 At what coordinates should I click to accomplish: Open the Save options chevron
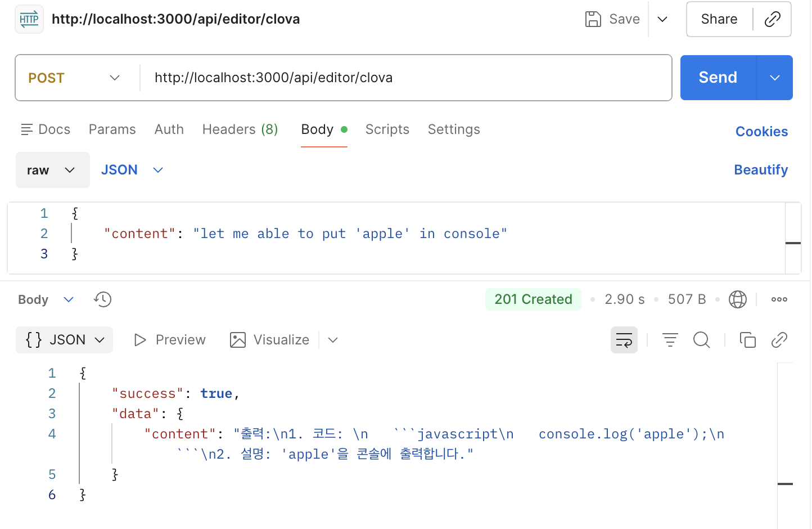point(662,19)
